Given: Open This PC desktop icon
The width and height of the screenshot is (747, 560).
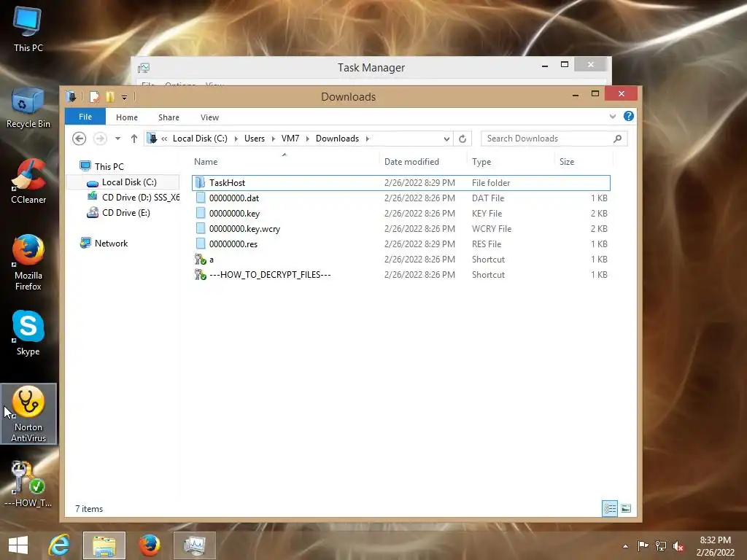Looking at the screenshot, I should tap(28, 29).
